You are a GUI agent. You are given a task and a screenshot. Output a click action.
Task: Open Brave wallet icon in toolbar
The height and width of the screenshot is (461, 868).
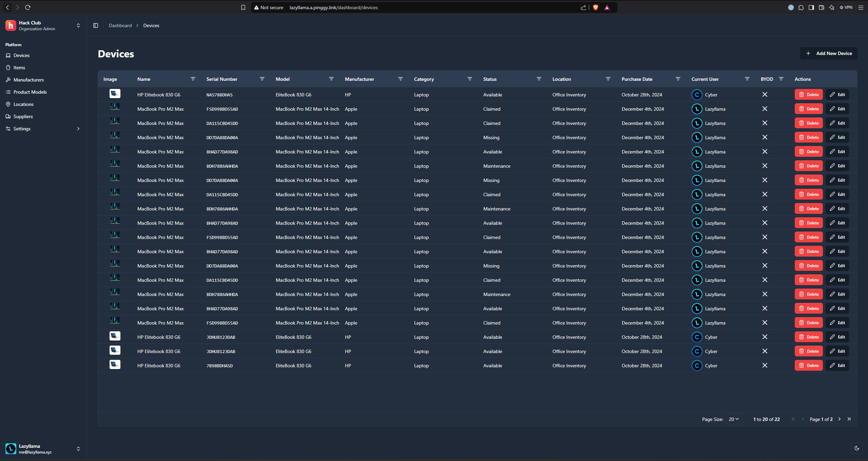[822, 7]
